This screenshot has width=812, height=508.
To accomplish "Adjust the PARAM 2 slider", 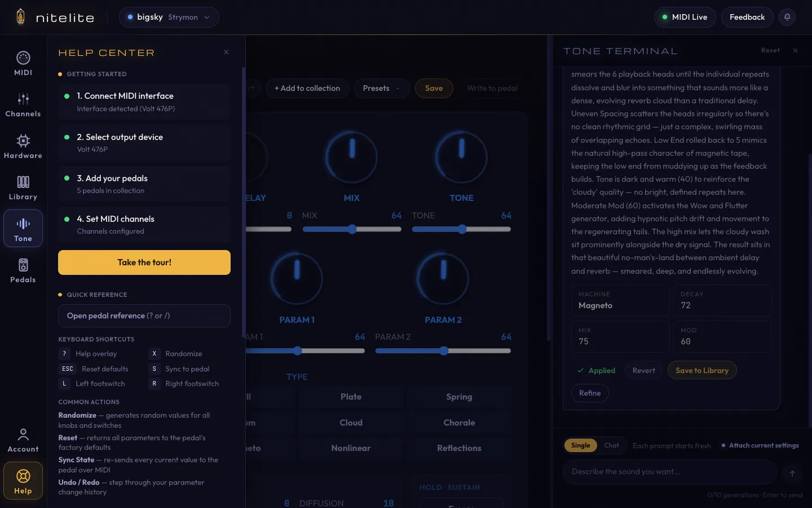I will click(x=443, y=351).
